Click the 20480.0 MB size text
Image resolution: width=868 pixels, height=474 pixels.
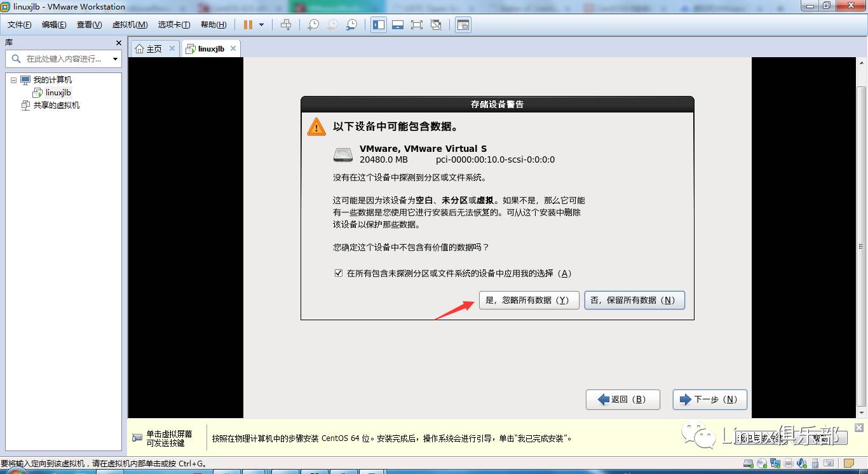(x=384, y=159)
